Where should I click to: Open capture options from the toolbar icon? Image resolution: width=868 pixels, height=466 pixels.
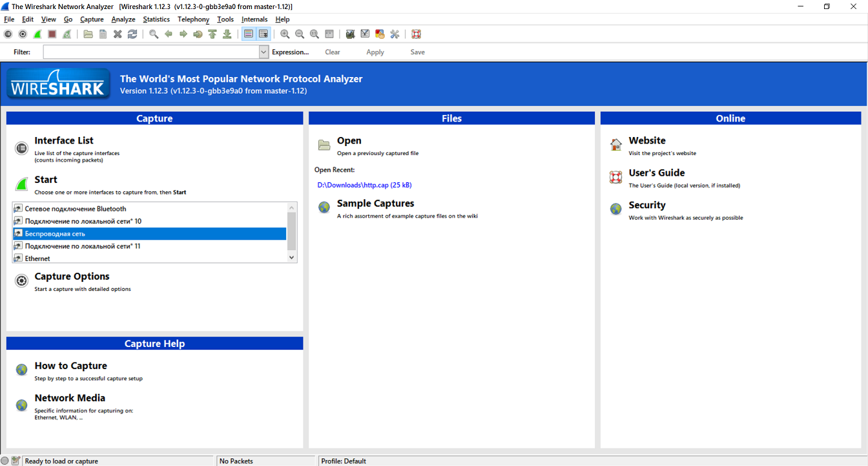pyautogui.click(x=23, y=34)
